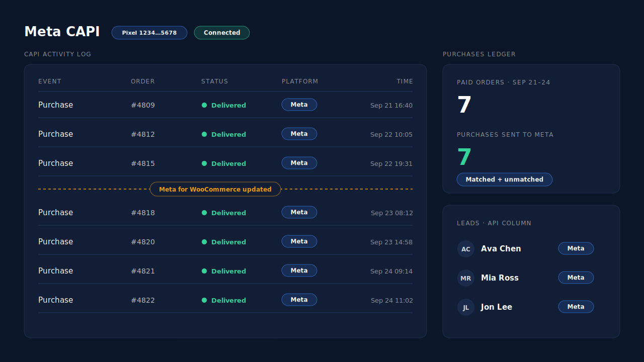Click the Meta tag beside Mia Ross

pos(576,278)
